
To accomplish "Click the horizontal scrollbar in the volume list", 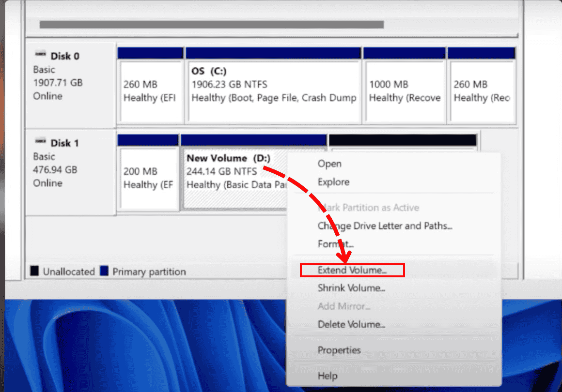I will [x=211, y=24].
